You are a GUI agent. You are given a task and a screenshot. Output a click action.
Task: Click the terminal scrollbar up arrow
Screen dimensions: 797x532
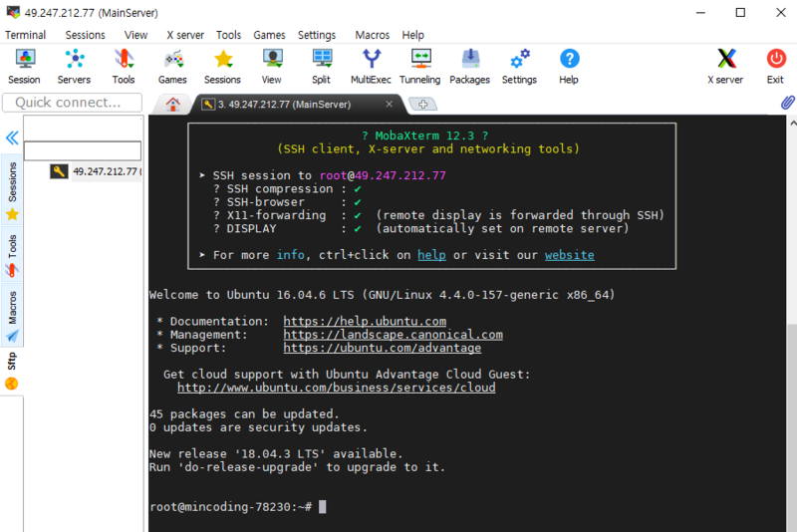point(792,123)
